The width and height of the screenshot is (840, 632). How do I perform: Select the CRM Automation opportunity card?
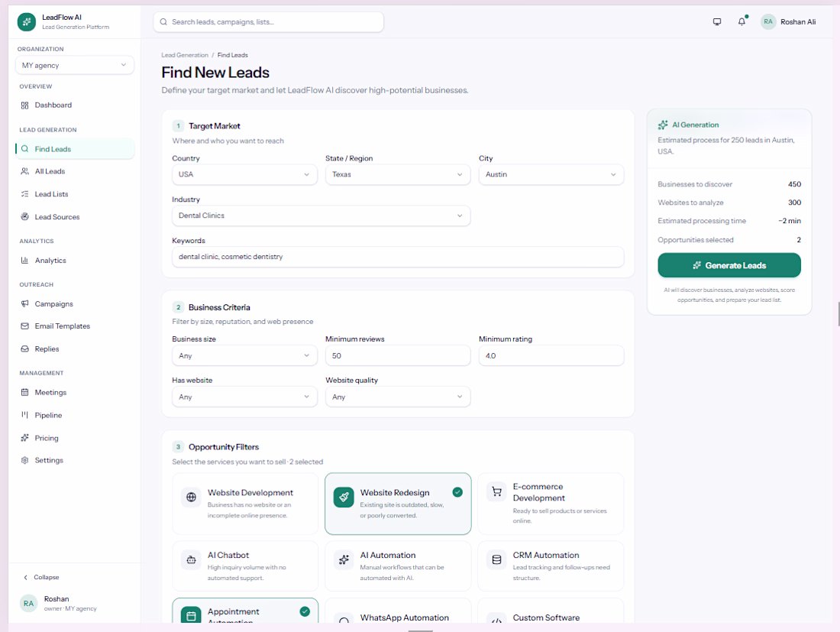[x=551, y=566]
